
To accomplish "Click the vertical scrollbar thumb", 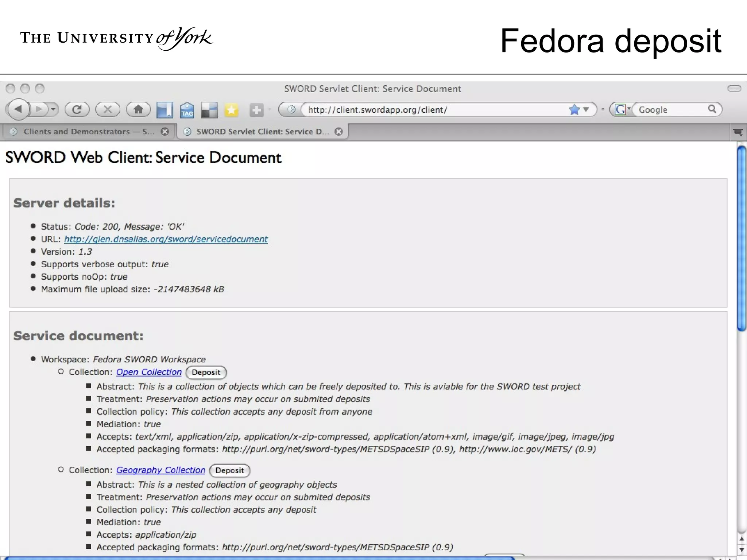I will pos(741,239).
